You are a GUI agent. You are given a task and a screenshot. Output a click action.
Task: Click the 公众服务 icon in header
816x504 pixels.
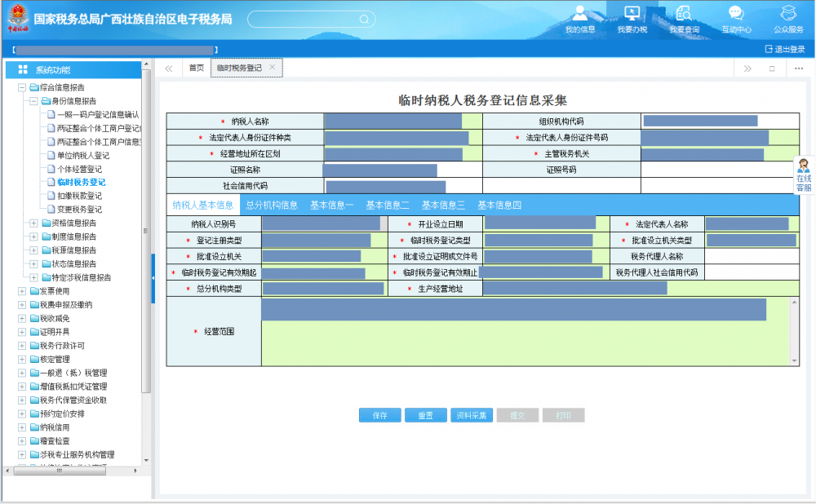click(788, 14)
